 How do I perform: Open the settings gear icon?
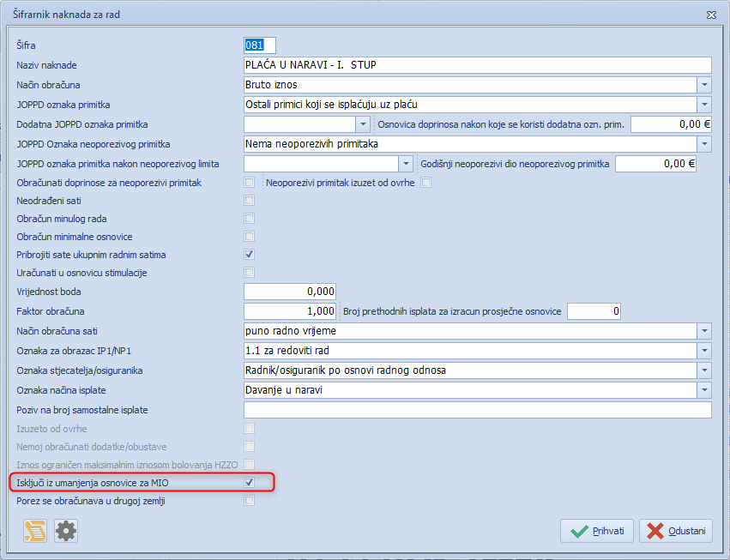66,531
